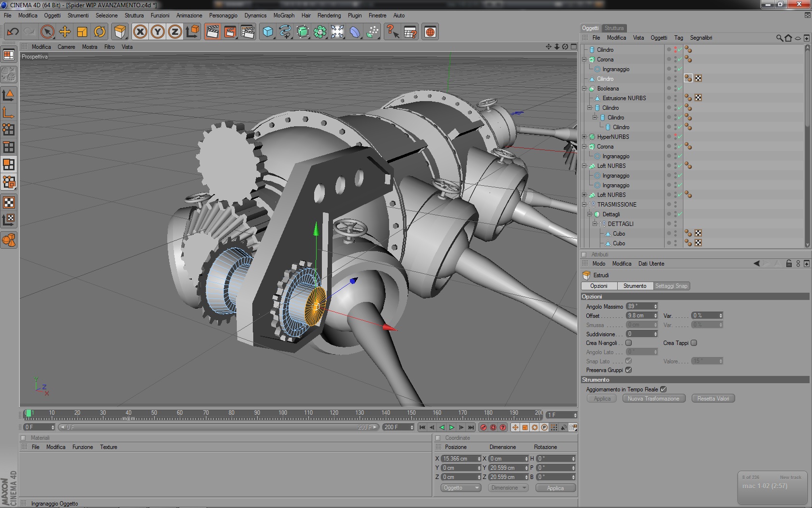Open render settings clapperboard icon

247,32
